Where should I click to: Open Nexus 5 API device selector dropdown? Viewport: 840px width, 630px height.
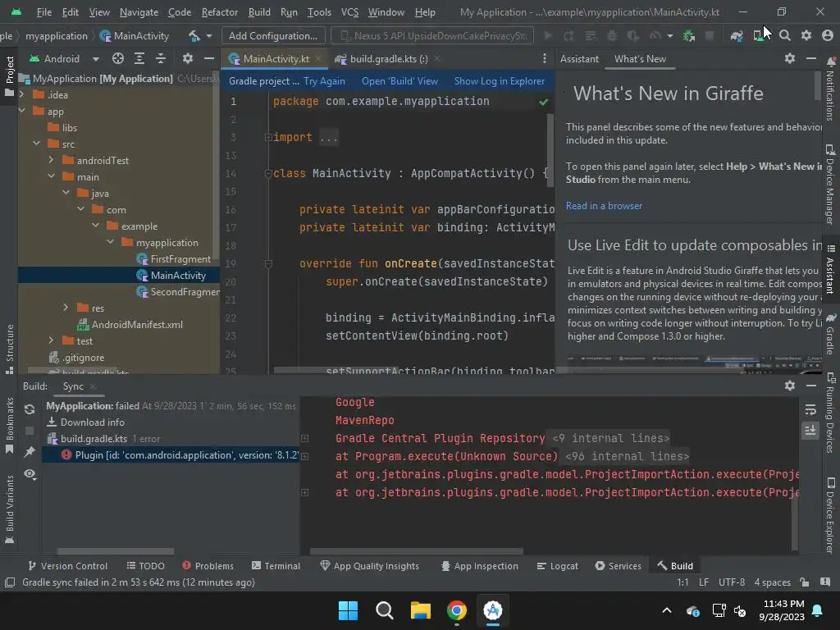(431, 36)
